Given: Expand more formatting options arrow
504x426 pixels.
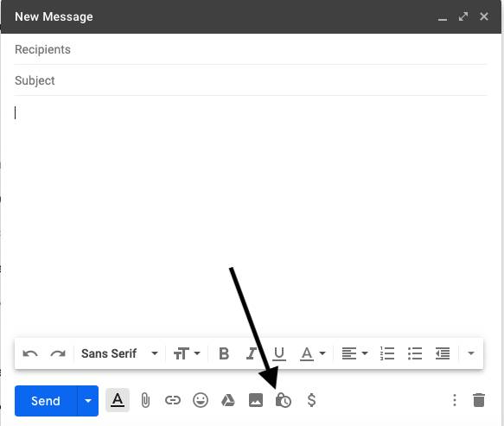Looking at the screenshot, I should [x=471, y=353].
